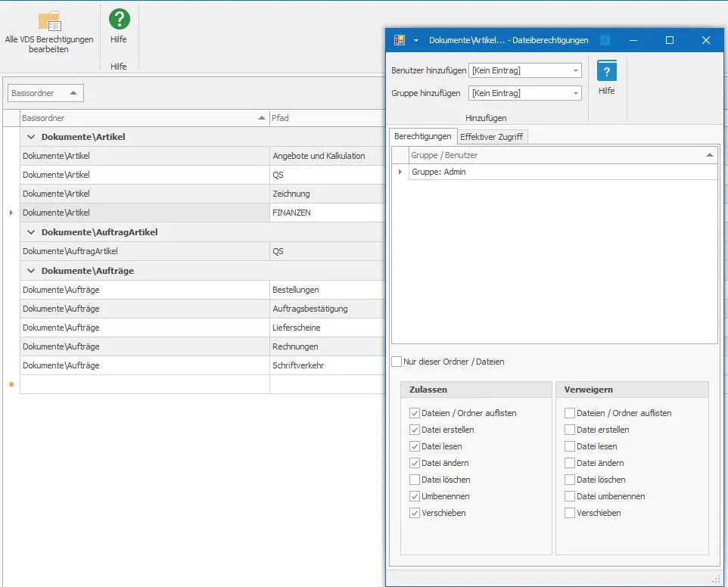
Task: Expand the Gruppe: Admin row
Action: [400, 172]
